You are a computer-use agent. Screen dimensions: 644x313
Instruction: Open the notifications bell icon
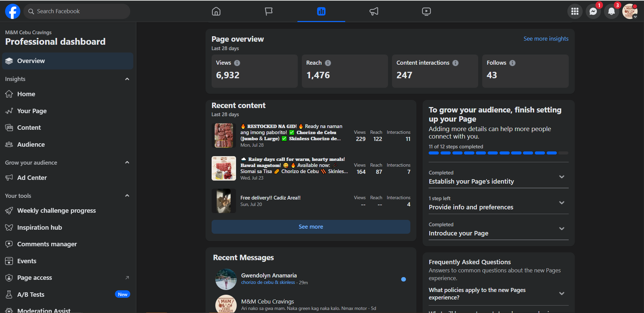click(611, 12)
